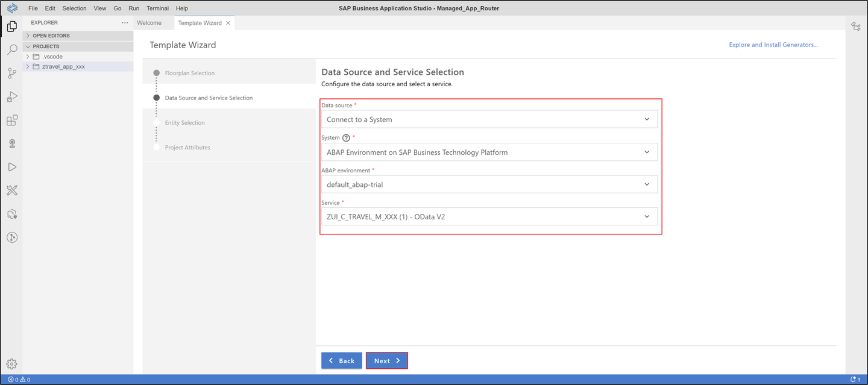Click the Back button
This screenshot has width=868, height=385.
(x=342, y=360)
